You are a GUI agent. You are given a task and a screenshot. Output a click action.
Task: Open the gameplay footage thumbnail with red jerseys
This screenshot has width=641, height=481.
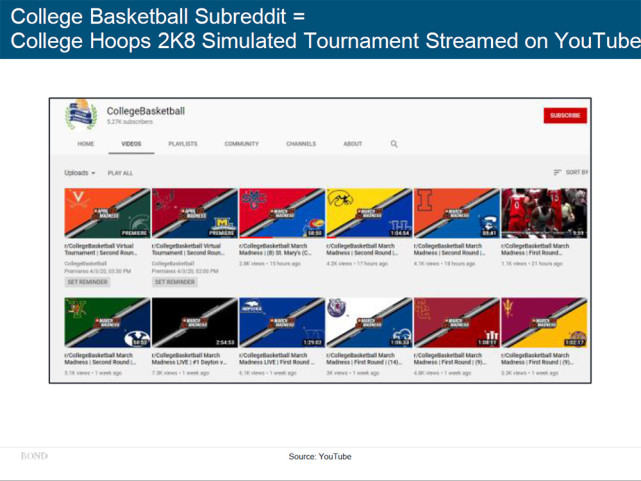pyautogui.click(x=544, y=213)
